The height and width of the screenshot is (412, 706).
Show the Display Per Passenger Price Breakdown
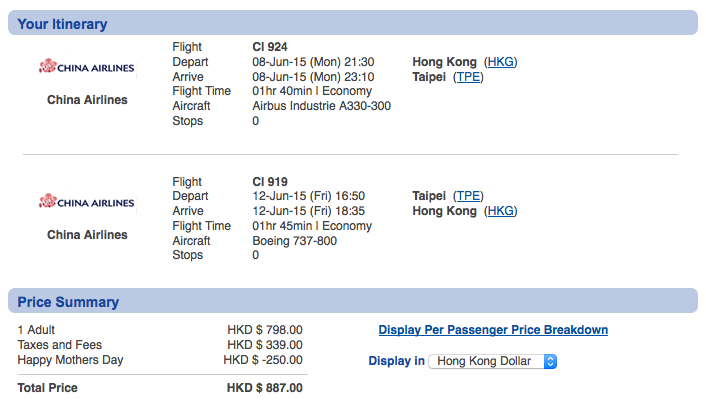coord(493,330)
